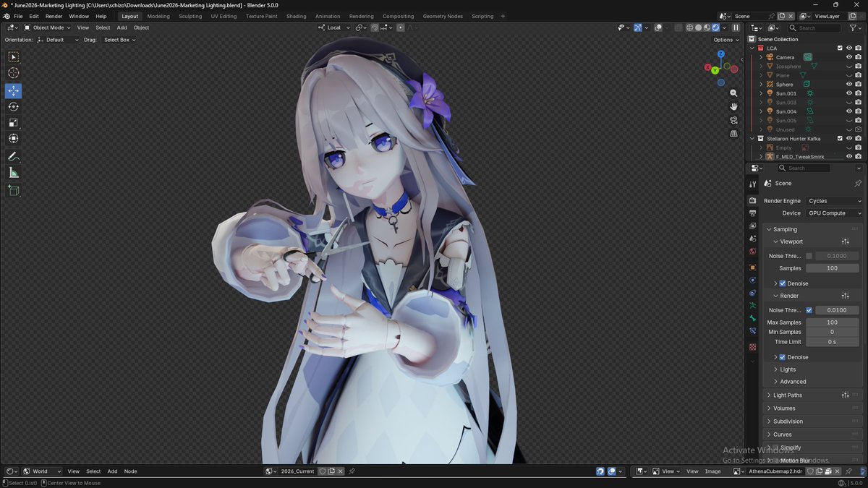Open the Object Mode dropdown
The image size is (868, 488).
pos(47,27)
